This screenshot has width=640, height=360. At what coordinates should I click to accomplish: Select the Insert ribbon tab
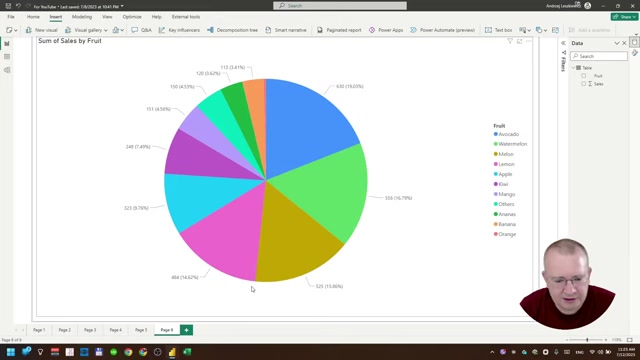[x=56, y=17]
